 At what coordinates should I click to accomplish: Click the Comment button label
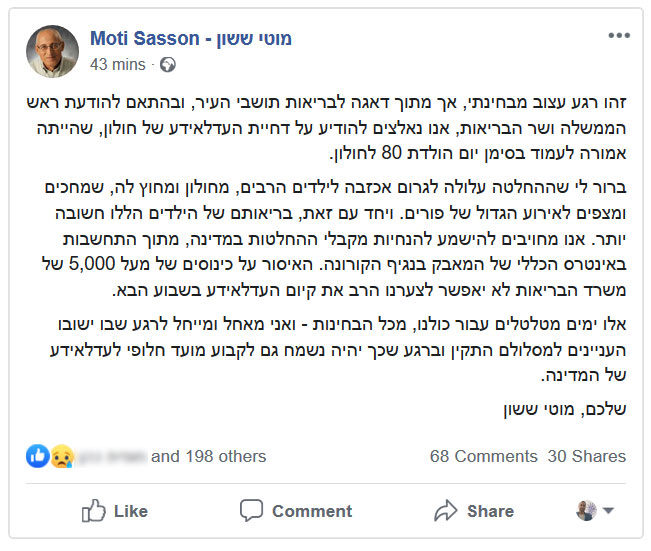[x=312, y=511]
